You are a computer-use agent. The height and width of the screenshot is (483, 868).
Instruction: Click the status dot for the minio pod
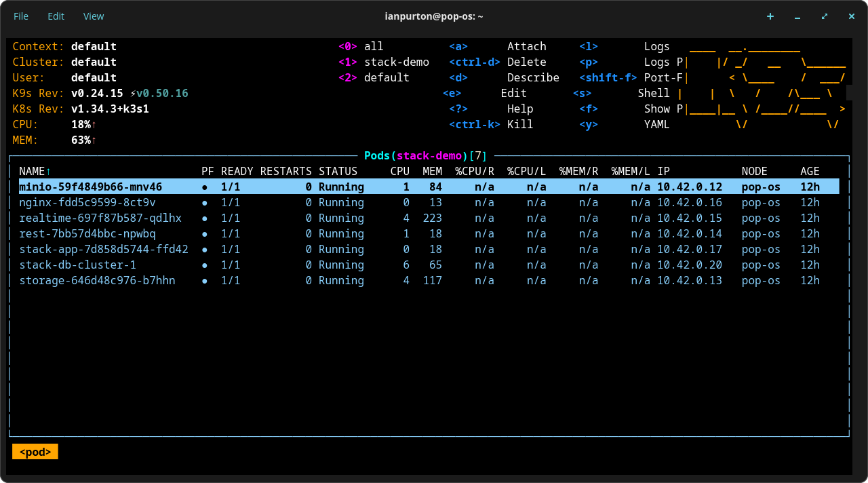click(205, 187)
